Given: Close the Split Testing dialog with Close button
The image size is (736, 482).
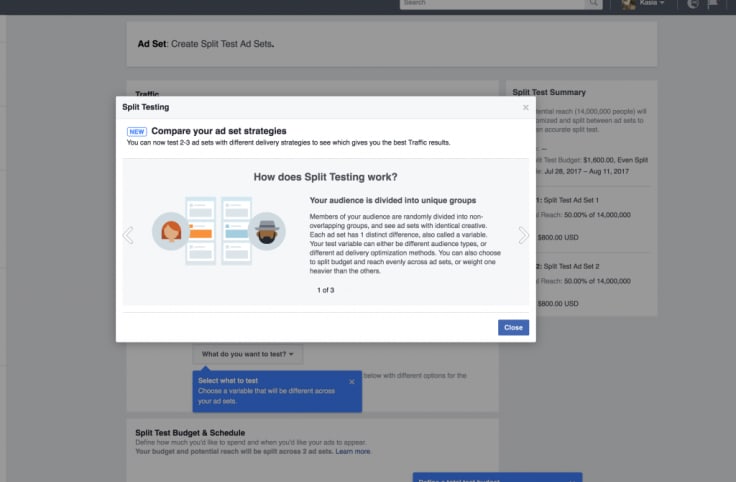Looking at the screenshot, I should pyautogui.click(x=513, y=328).
